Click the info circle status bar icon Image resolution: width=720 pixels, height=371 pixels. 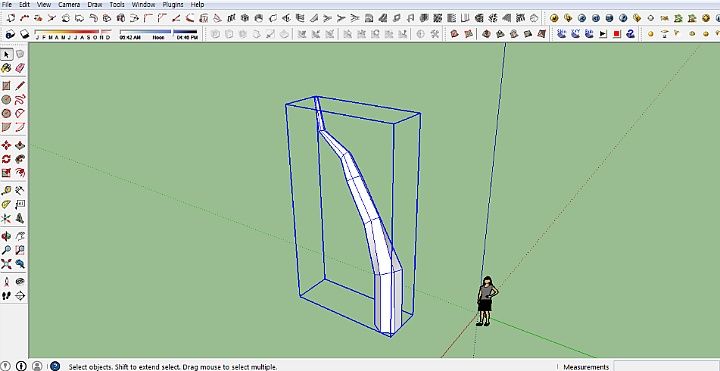point(21,366)
